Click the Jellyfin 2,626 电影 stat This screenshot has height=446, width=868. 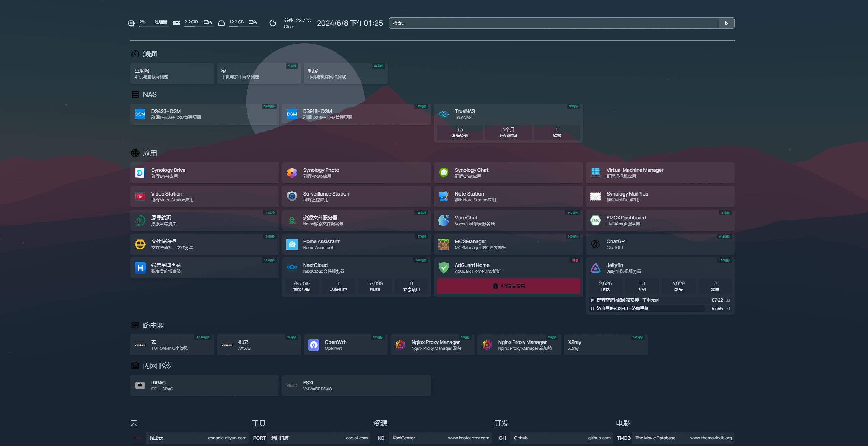click(605, 286)
